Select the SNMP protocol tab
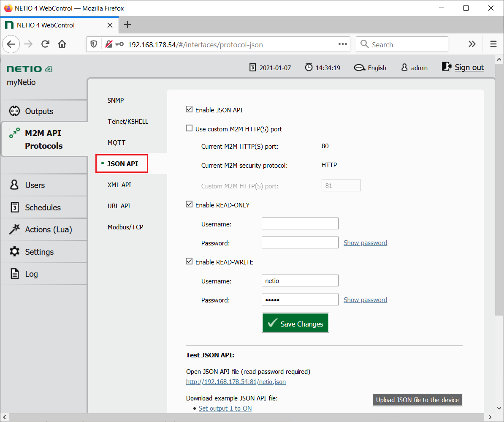Image resolution: width=504 pixels, height=422 pixels. (116, 101)
